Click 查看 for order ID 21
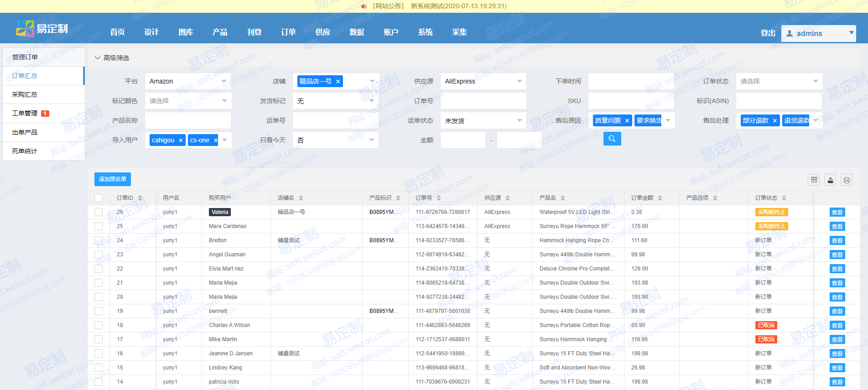 837,283
